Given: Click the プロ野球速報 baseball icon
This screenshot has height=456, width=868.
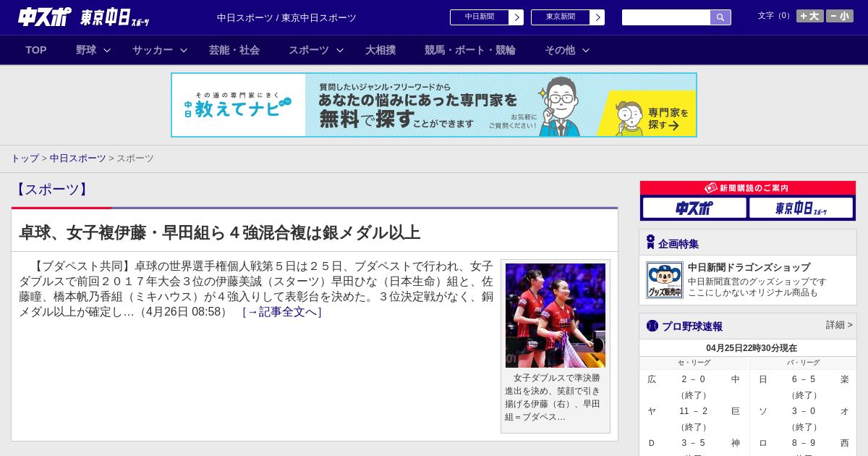Looking at the screenshot, I should 652,326.
